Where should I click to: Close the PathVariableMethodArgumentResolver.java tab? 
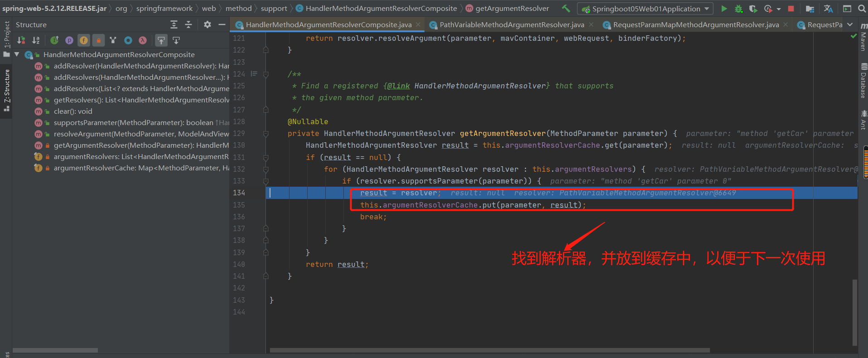tap(591, 24)
